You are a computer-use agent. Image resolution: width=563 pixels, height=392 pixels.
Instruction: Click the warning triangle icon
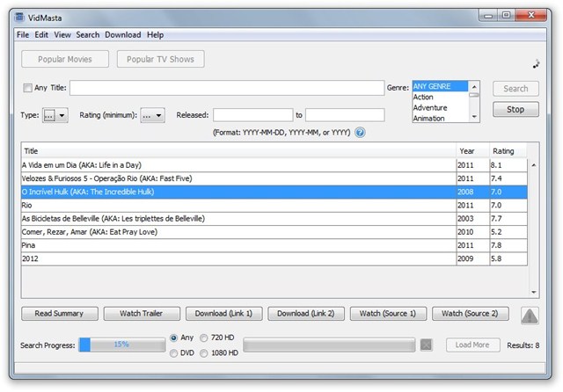(530, 316)
